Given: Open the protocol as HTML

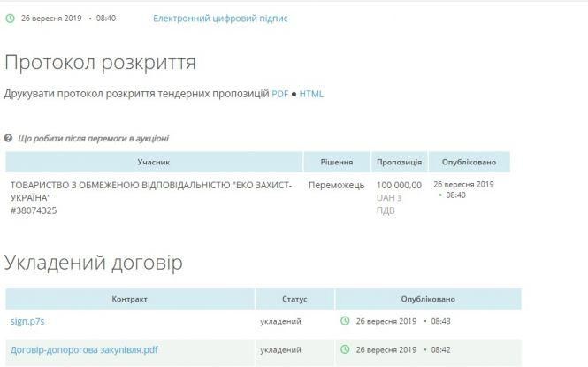Looking at the screenshot, I should (311, 93).
